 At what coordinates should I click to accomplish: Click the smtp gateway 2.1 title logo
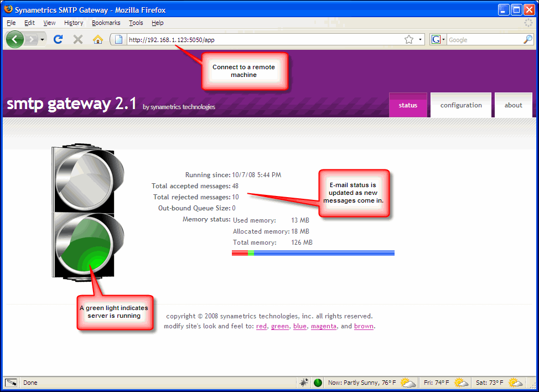(x=71, y=103)
